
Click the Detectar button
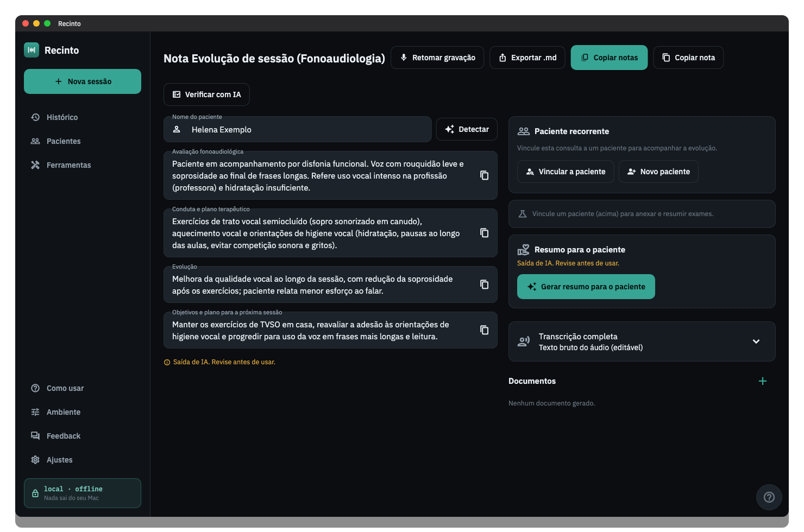[467, 129]
